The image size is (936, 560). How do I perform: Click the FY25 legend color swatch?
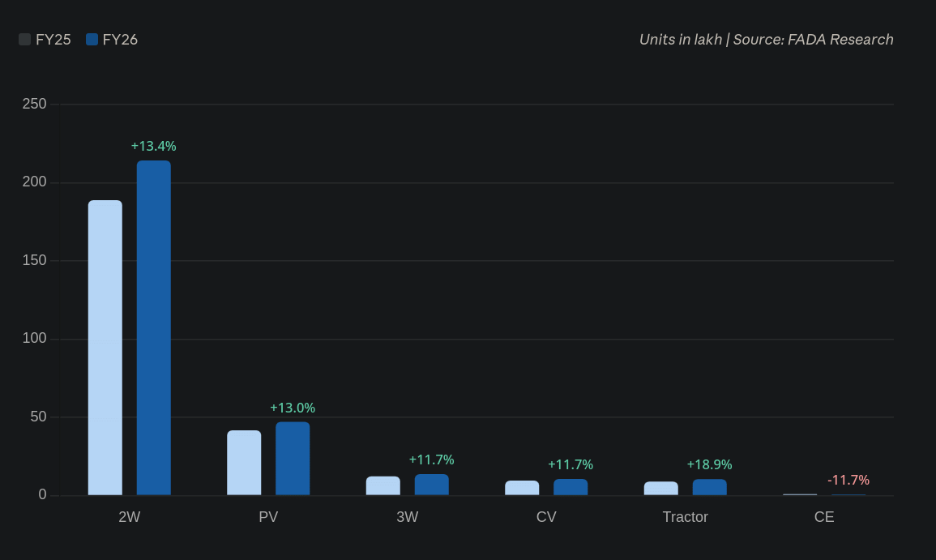(x=25, y=40)
